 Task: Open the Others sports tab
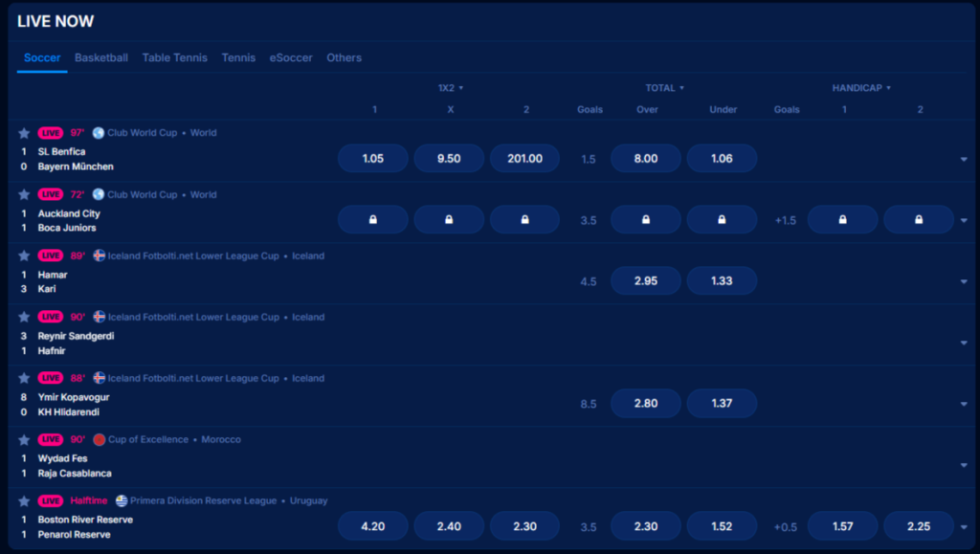(344, 57)
